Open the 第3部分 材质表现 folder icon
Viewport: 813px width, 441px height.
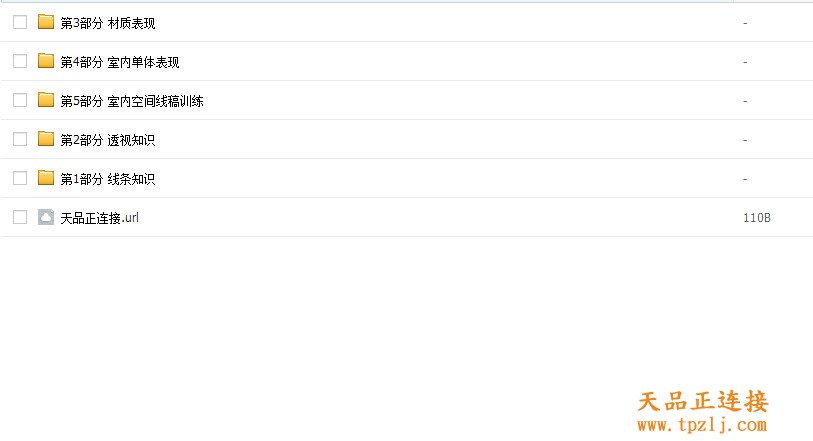click(46, 22)
